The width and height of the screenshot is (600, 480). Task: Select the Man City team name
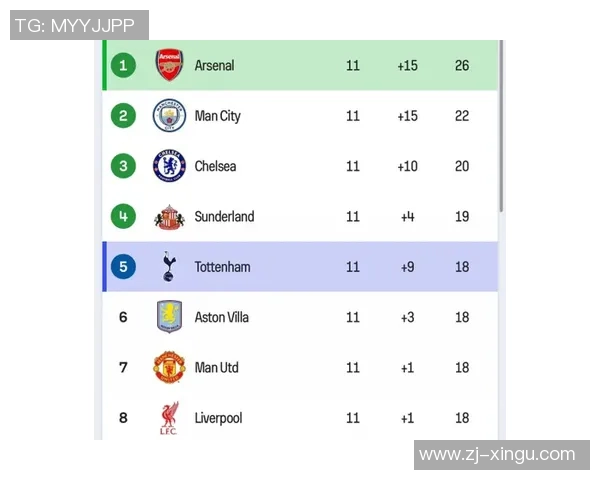click(217, 116)
